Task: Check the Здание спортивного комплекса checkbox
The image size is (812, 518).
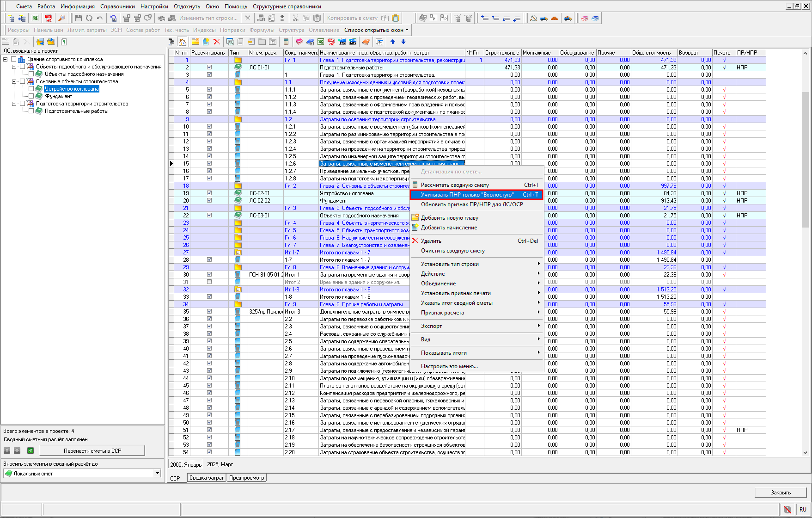Action: point(13,59)
